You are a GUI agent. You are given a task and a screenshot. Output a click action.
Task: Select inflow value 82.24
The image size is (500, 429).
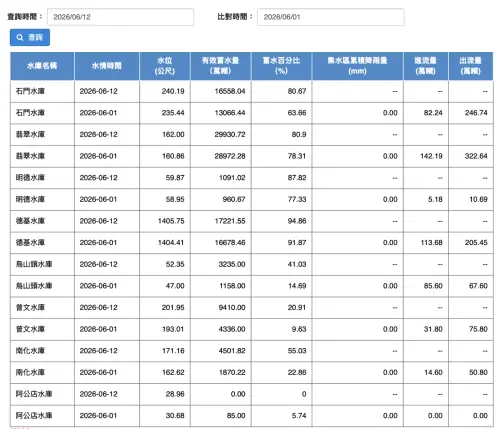pyautogui.click(x=433, y=113)
